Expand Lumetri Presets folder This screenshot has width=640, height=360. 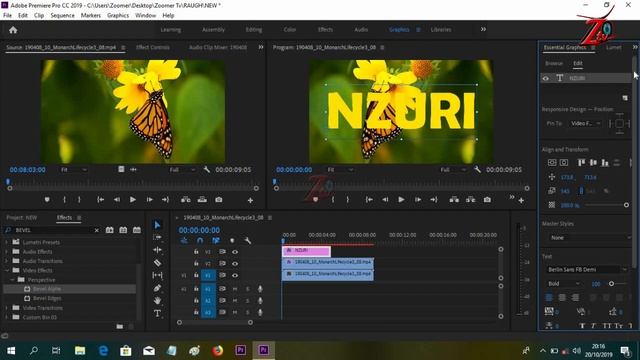[7, 242]
